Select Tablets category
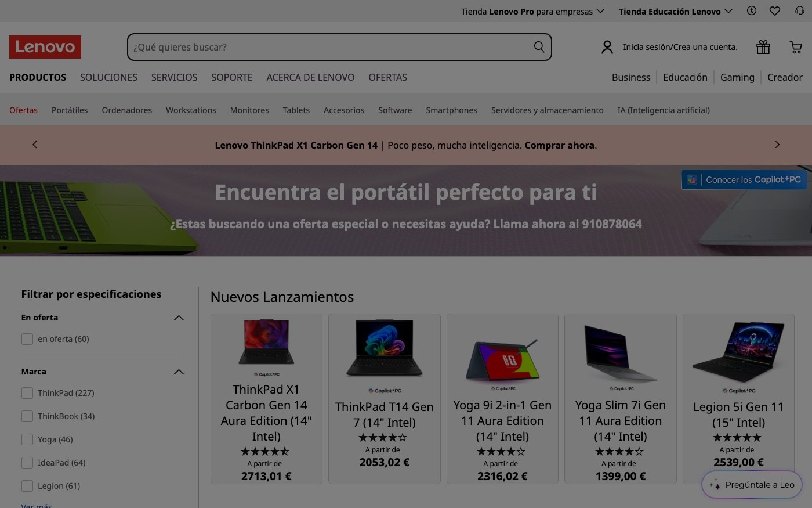 pyautogui.click(x=296, y=110)
